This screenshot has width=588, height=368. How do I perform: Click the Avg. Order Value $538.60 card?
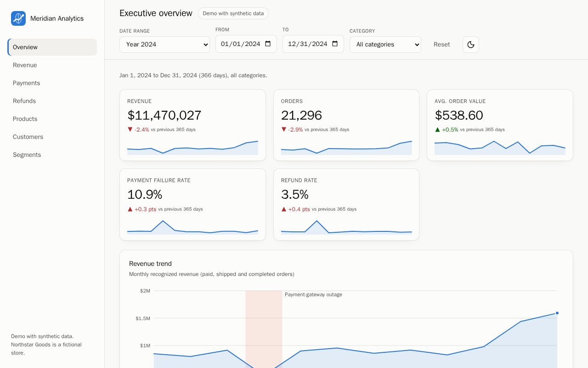click(500, 125)
